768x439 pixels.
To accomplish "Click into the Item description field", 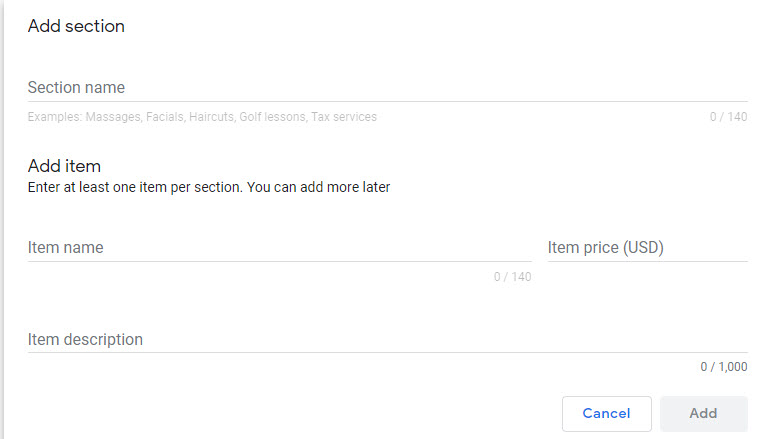I will (387, 339).
